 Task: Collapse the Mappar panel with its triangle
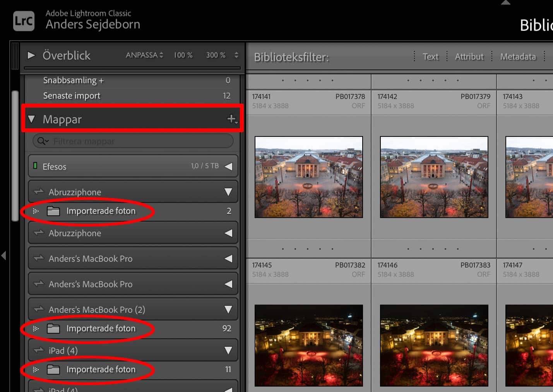tap(32, 119)
